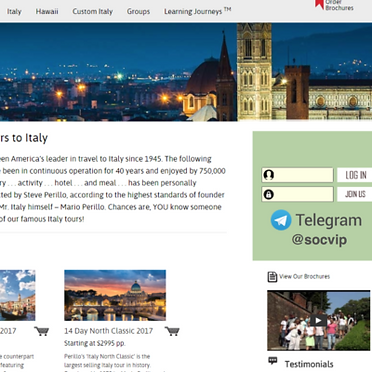Open the View Our Brochures link
Screen dimensions: 372x372
304,277
